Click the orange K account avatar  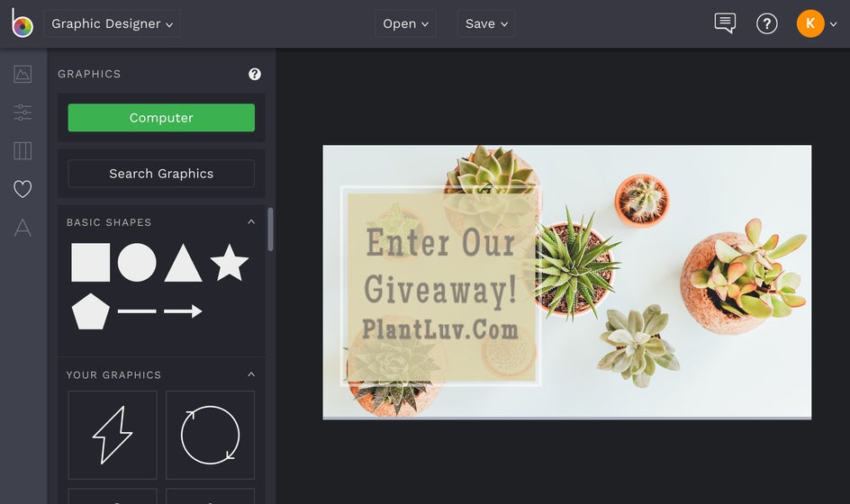tap(810, 23)
